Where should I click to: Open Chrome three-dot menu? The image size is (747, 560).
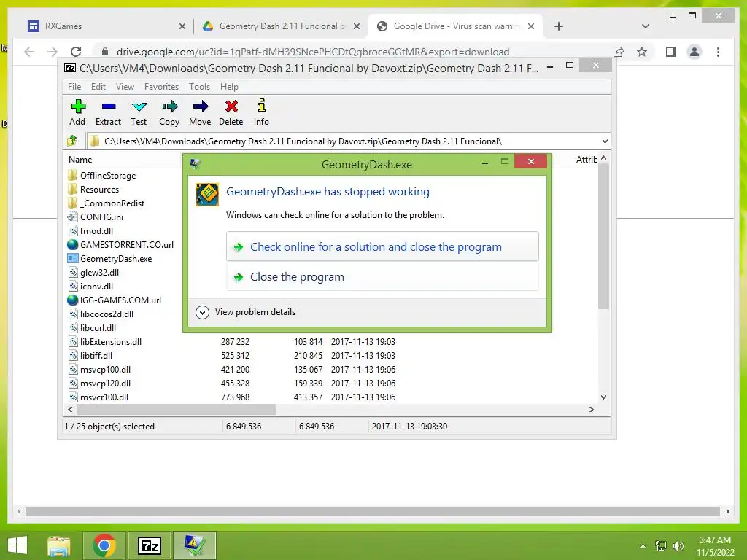pyautogui.click(x=718, y=52)
